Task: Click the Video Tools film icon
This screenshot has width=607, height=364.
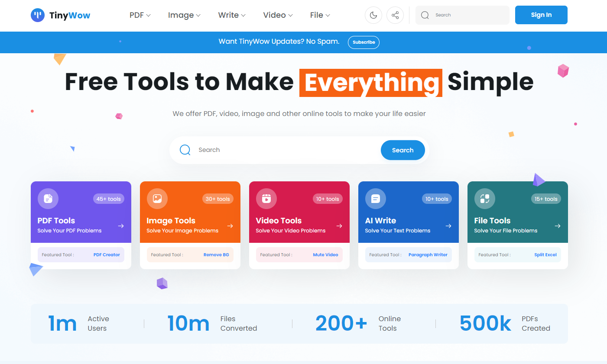Action: click(266, 199)
